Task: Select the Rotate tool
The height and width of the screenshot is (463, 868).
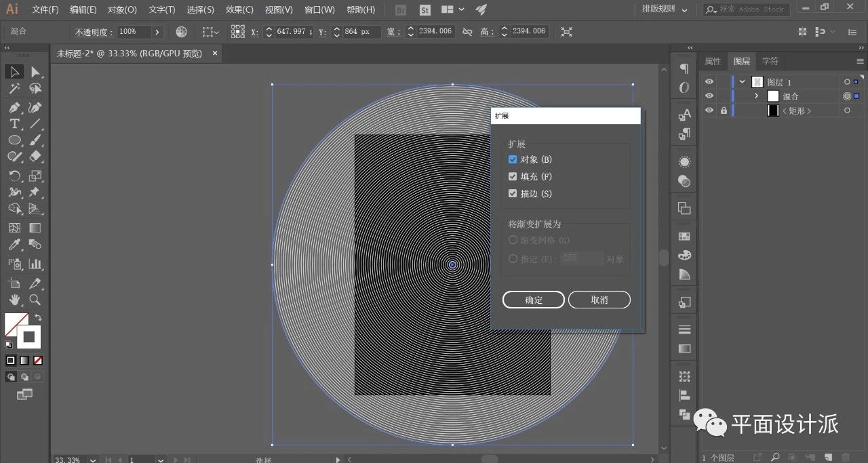Action: pyautogui.click(x=14, y=176)
